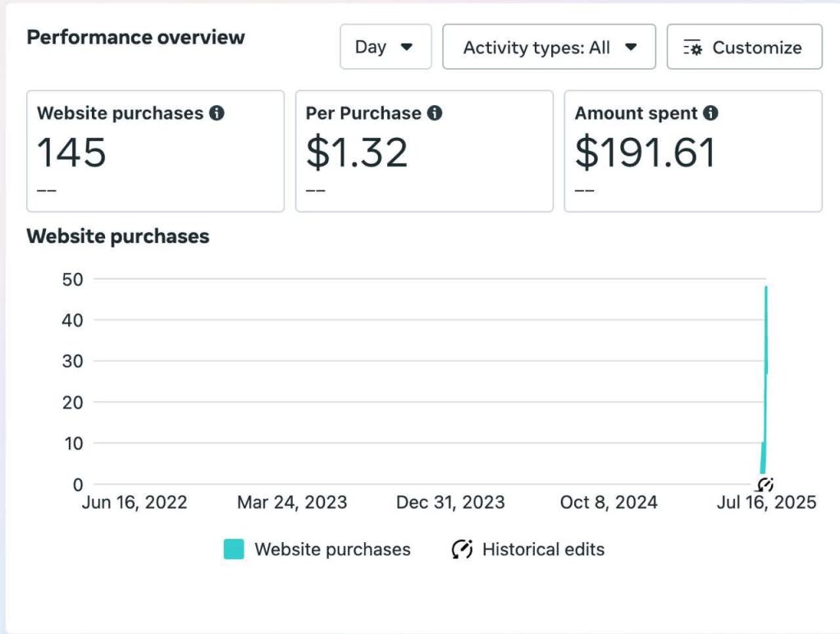Viewport: 840px width, 634px height.
Task: Toggle the Historical edits legend text
Action: (x=543, y=550)
